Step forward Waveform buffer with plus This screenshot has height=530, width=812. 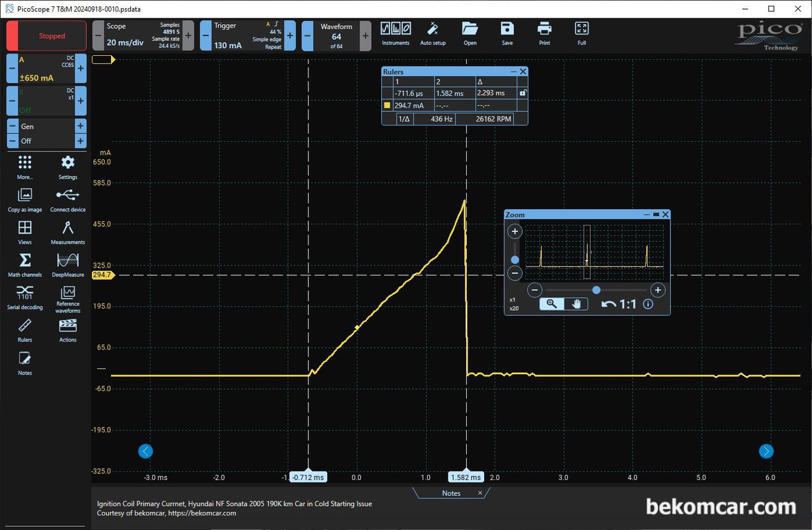pos(365,36)
